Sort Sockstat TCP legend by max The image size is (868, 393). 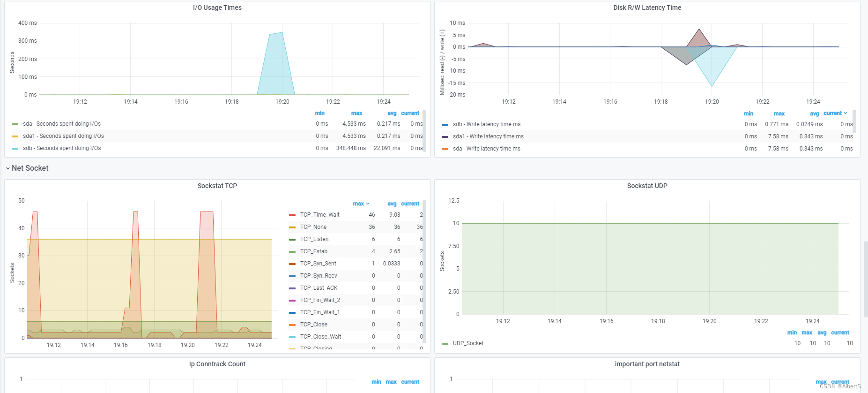point(361,204)
